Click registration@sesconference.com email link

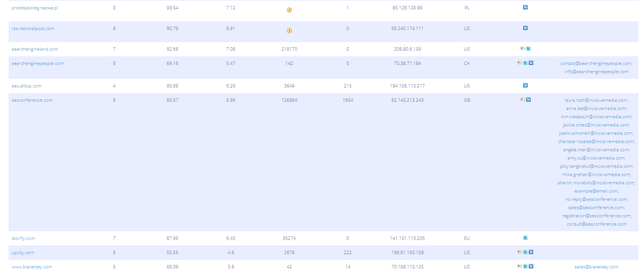tap(596, 216)
